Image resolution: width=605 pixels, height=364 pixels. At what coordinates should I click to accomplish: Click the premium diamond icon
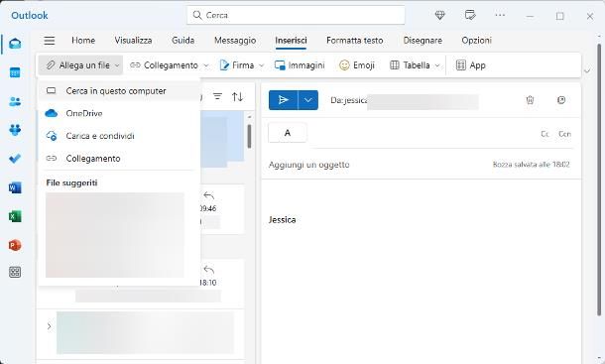coord(439,16)
